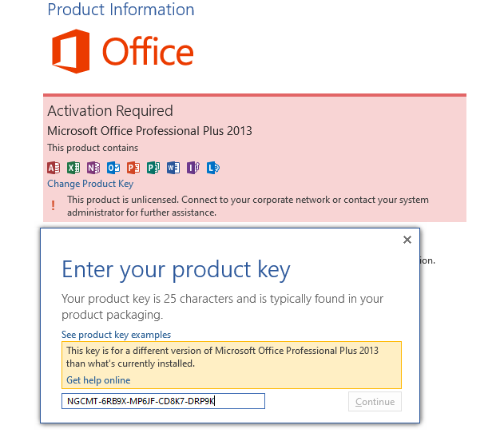Viewport: 504px width, 441px height.
Task: Click the Lync icon
Action: coord(213,168)
